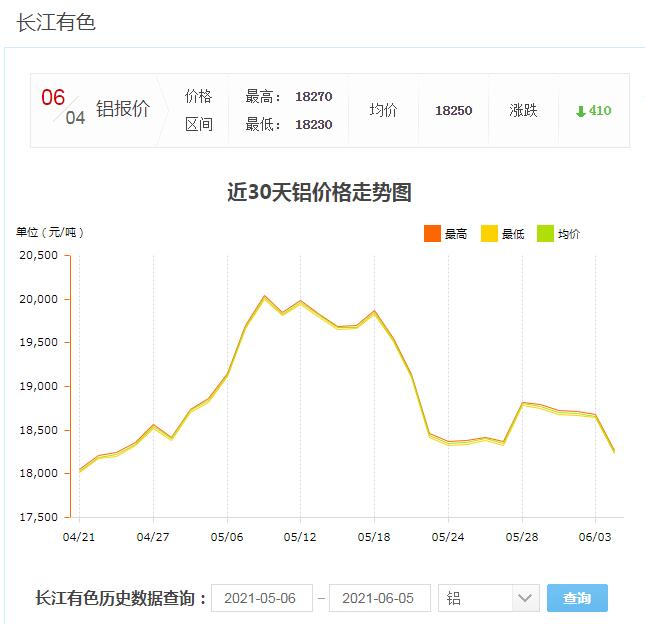
Task: Click the 单位（元/吨）unit label
Action: (x=50, y=232)
